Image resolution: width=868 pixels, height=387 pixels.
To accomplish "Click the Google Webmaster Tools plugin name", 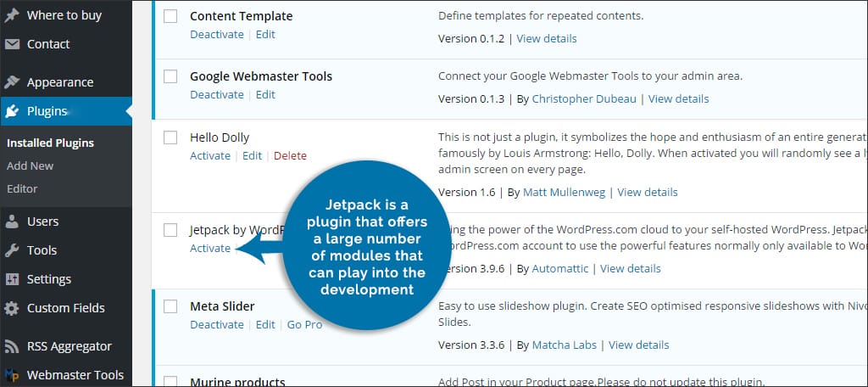I will [x=261, y=76].
